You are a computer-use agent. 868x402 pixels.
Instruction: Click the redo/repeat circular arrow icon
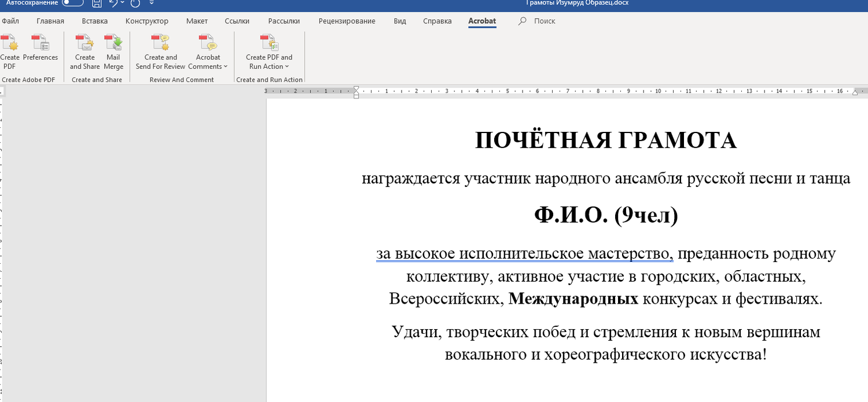[x=135, y=3]
